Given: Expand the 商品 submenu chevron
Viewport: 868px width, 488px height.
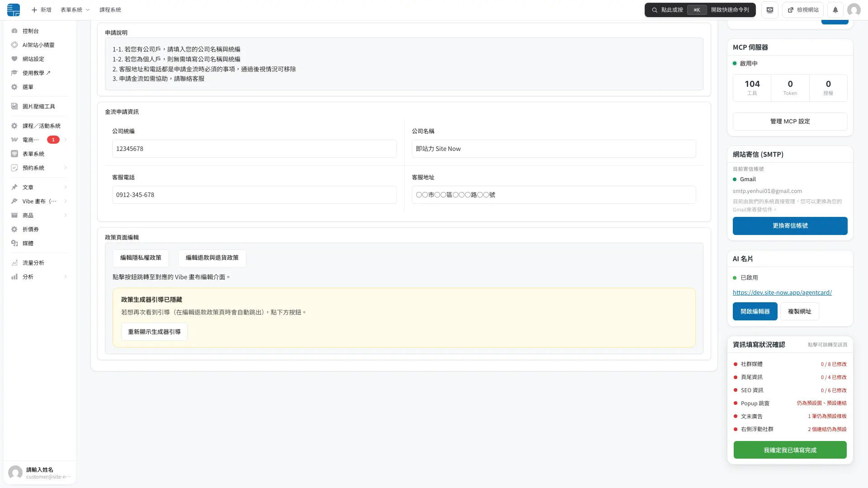Looking at the screenshot, I should coord(66,216).
